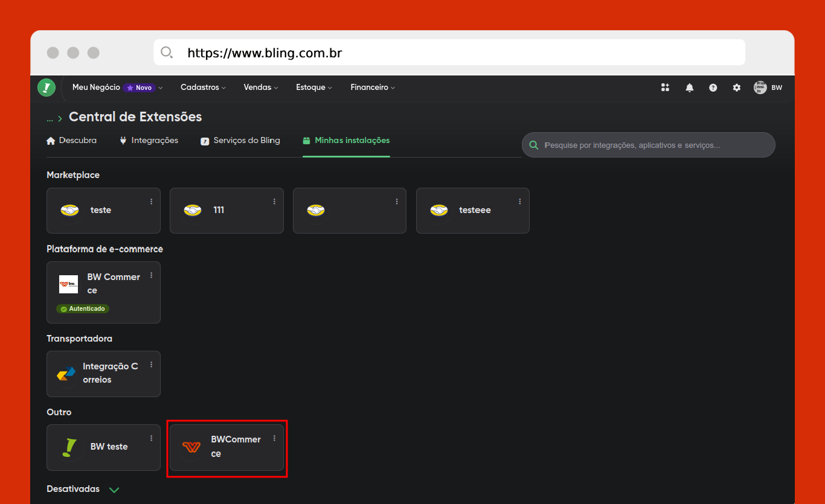The image size is (825, 504).
Task: Open the Integração Correios card
Action: [103, 374]
